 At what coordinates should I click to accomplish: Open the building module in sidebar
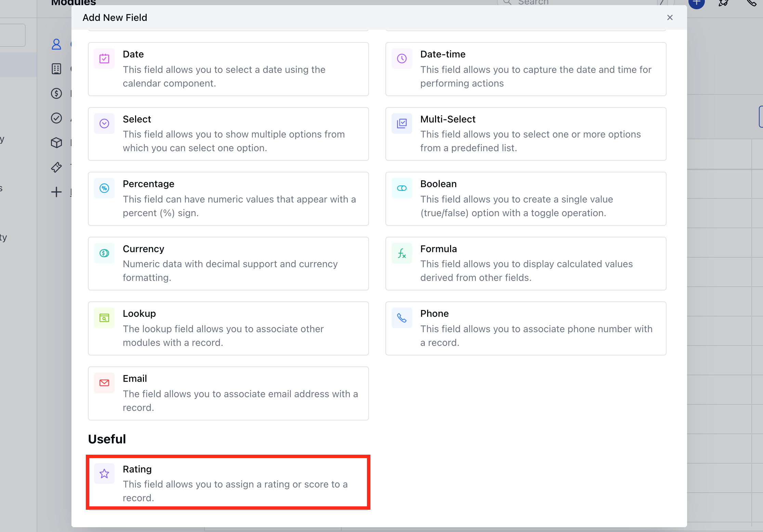point(56,69)
